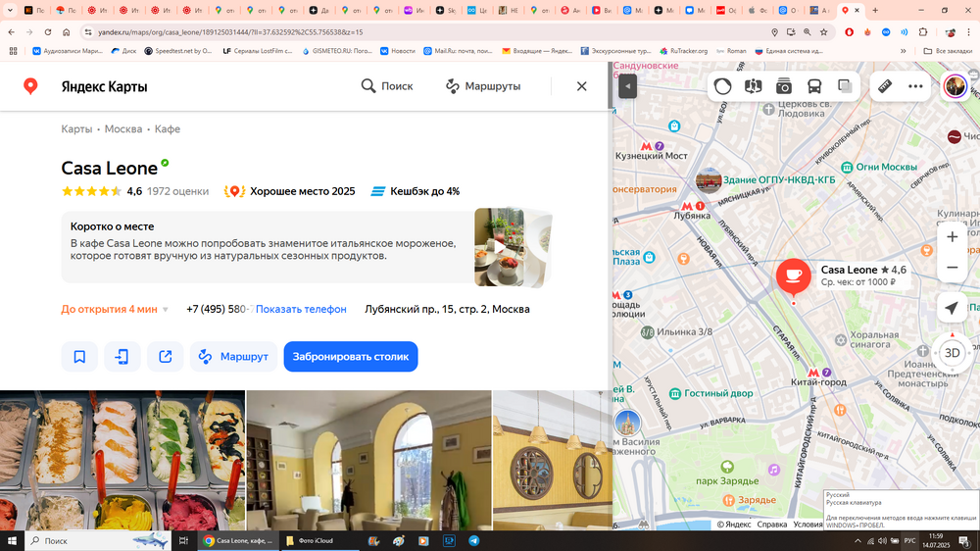Click the Кешбэк до 4% label
Viewport: 980px width, 551px height.
click(415, 191)
